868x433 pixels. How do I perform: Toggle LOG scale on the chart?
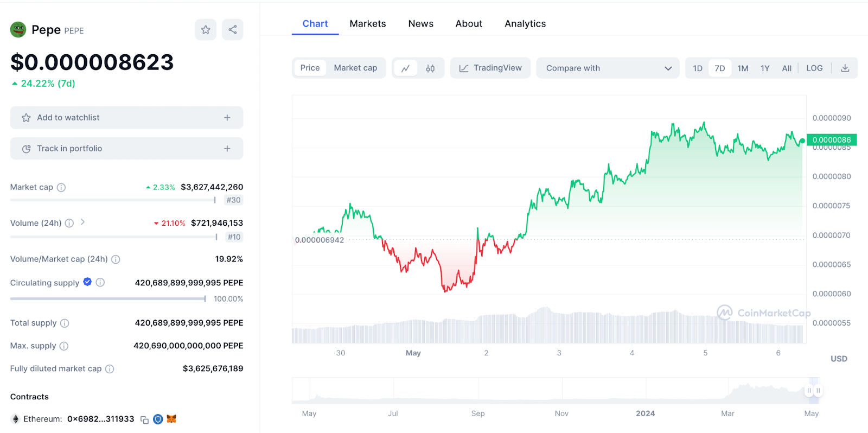[x=814, y=68]
